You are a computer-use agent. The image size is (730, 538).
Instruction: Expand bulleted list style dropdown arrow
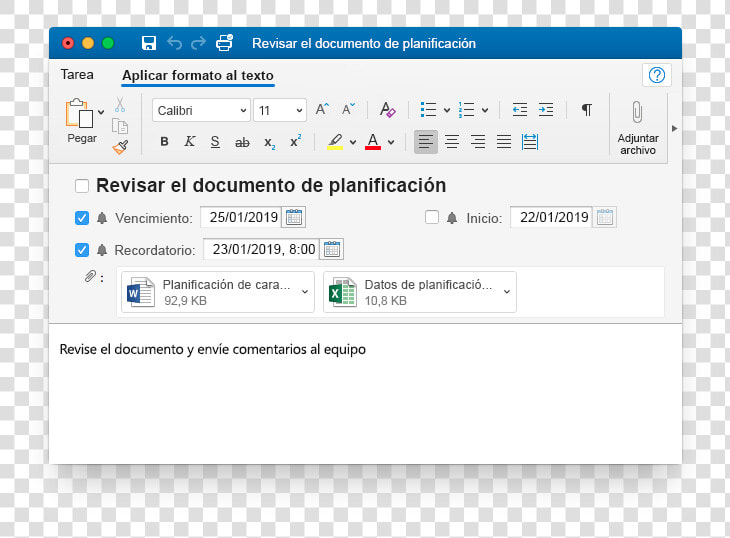coord(446,110)
